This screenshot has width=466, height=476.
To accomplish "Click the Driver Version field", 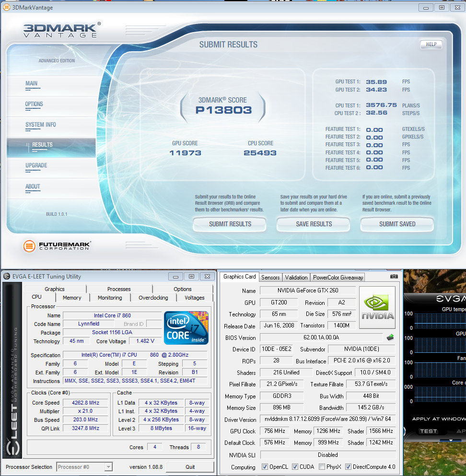I will (x=328, y=419).
